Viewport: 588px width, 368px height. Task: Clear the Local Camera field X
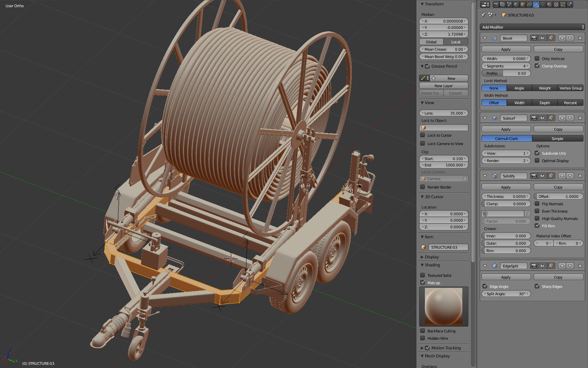(x=465, y=179)
